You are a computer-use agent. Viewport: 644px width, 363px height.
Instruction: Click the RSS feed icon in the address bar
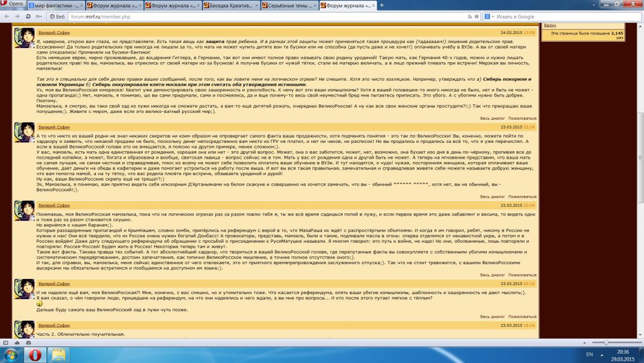point(470,17)
